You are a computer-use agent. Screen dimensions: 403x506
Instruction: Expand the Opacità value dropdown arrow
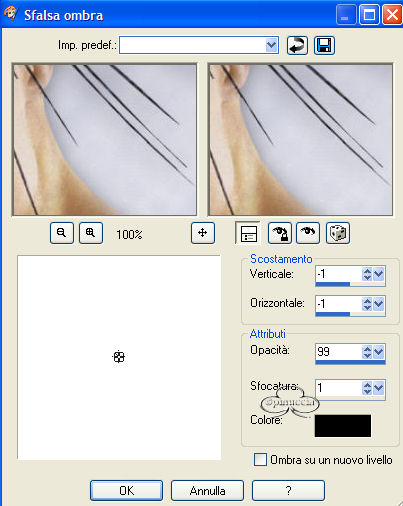pos(379,352)
